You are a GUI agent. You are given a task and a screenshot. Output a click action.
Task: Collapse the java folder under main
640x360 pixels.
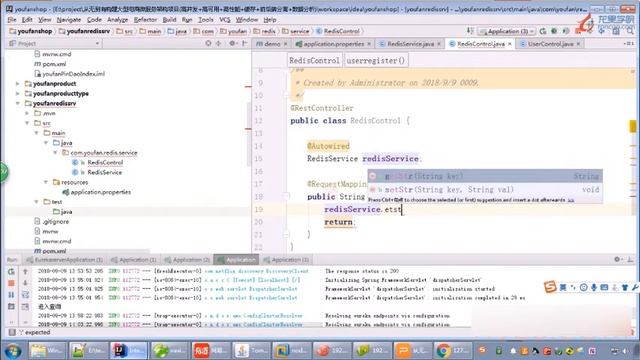pyautogui.click(x=46, y=143)
